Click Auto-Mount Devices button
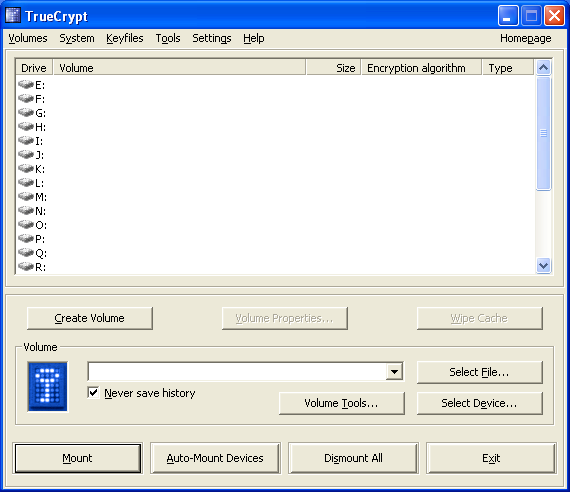The height and width of the screenshot is (492, 571). (215, 458)
